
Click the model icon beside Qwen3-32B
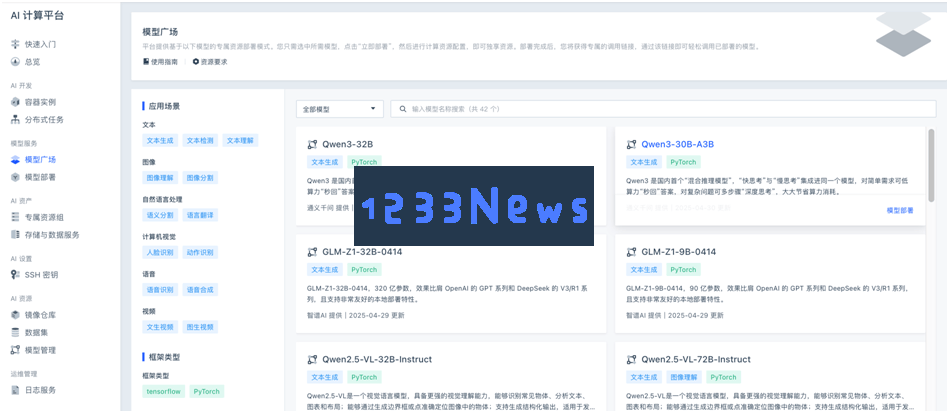point(312,144)
